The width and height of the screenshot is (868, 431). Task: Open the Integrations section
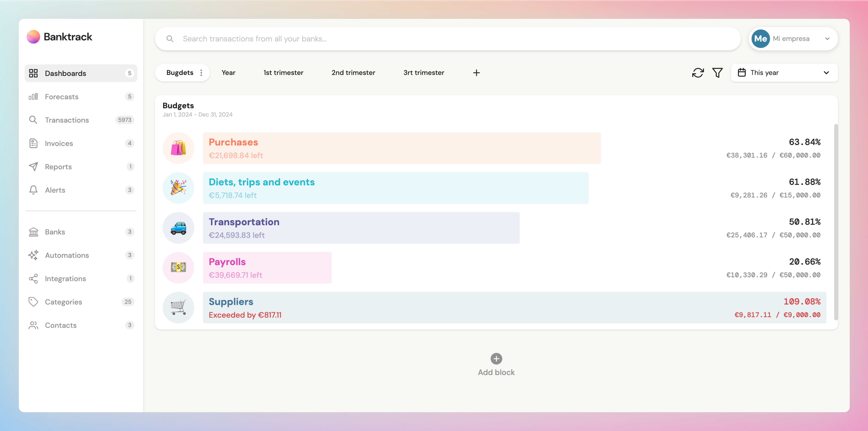coord(65,278)
